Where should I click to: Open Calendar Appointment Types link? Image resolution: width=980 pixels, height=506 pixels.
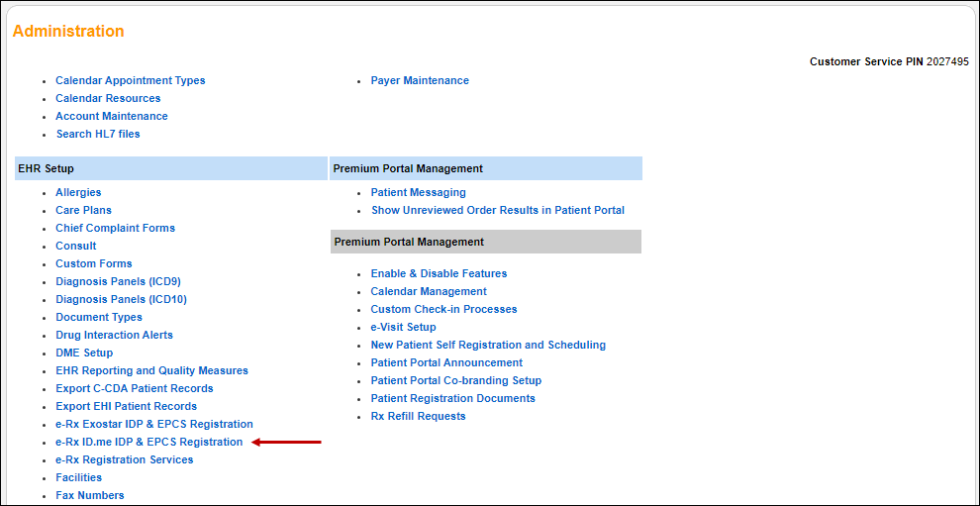coord(130,80)
